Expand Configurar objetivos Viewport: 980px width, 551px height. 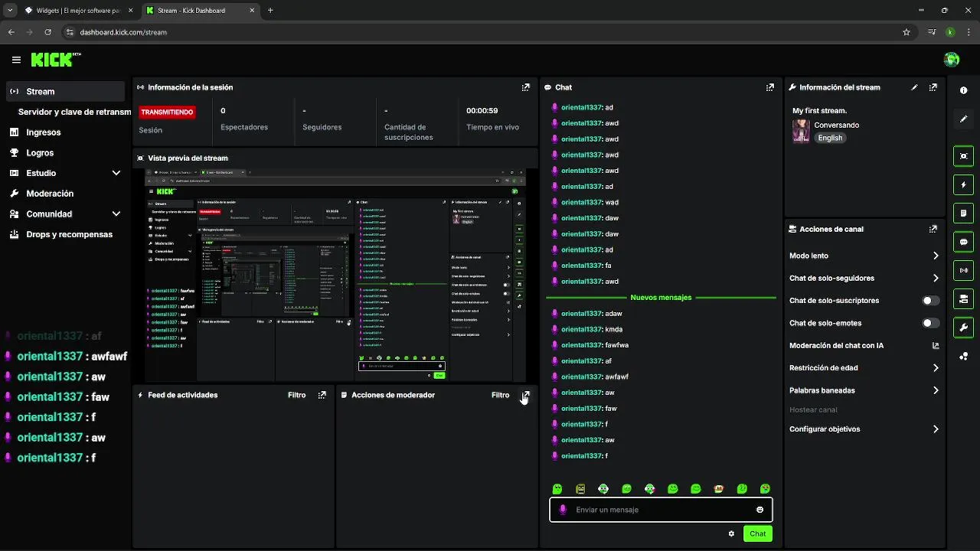pyautogui.click(x=936, y=429)
